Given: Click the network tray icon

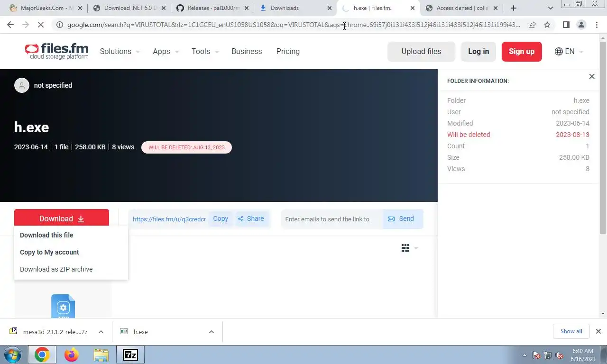Looking at the screenshot, I should 548,355.
